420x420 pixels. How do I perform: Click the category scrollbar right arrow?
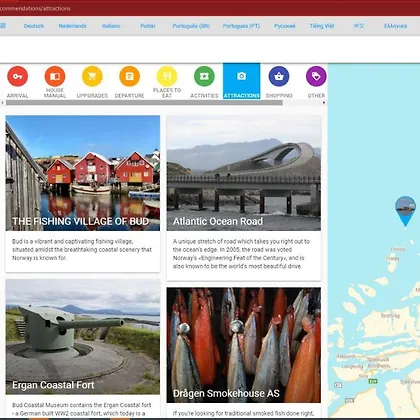[x=324, y=103]
